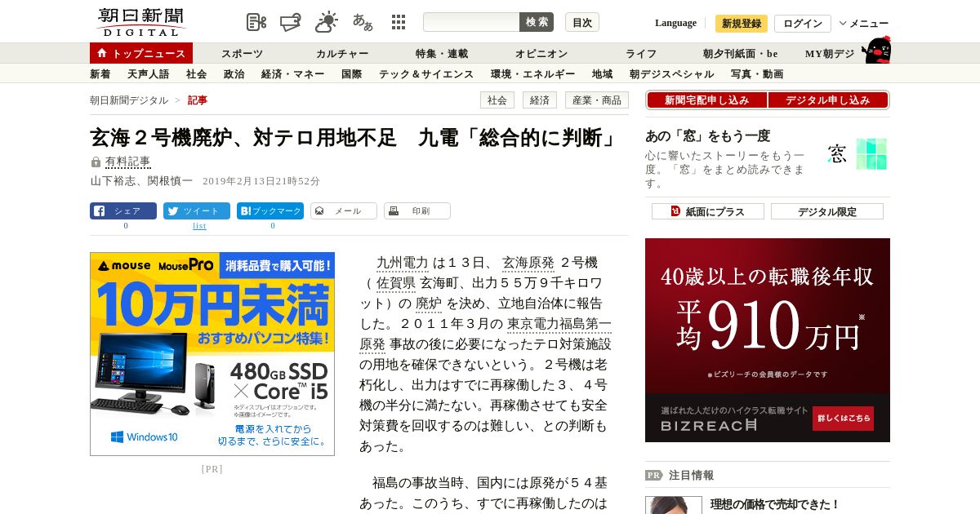Tweet article with ツイート button

[x=197, y=210]
